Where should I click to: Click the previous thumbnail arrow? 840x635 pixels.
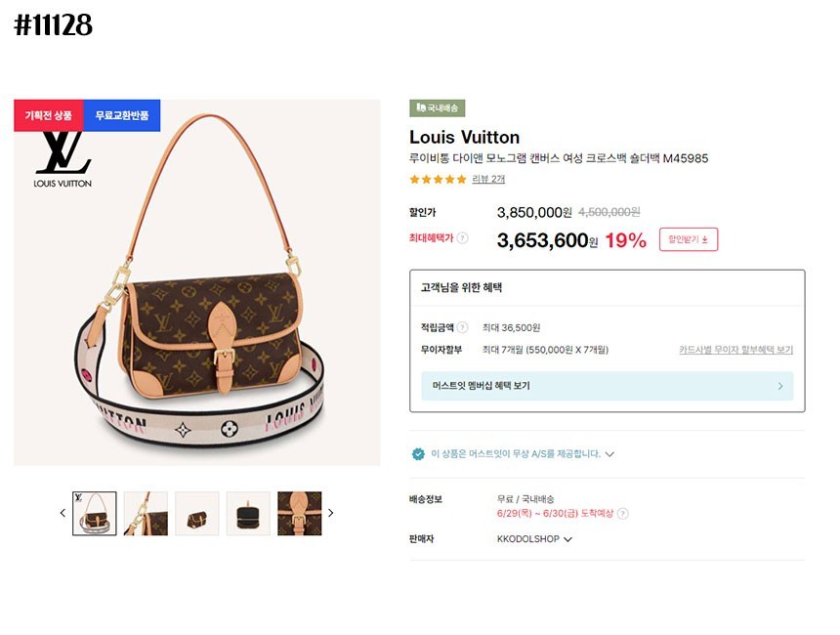[63, 513]
